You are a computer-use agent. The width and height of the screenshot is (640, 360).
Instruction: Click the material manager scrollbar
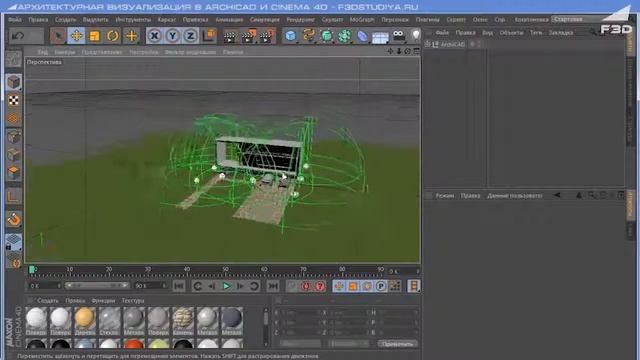coord(266,326)
